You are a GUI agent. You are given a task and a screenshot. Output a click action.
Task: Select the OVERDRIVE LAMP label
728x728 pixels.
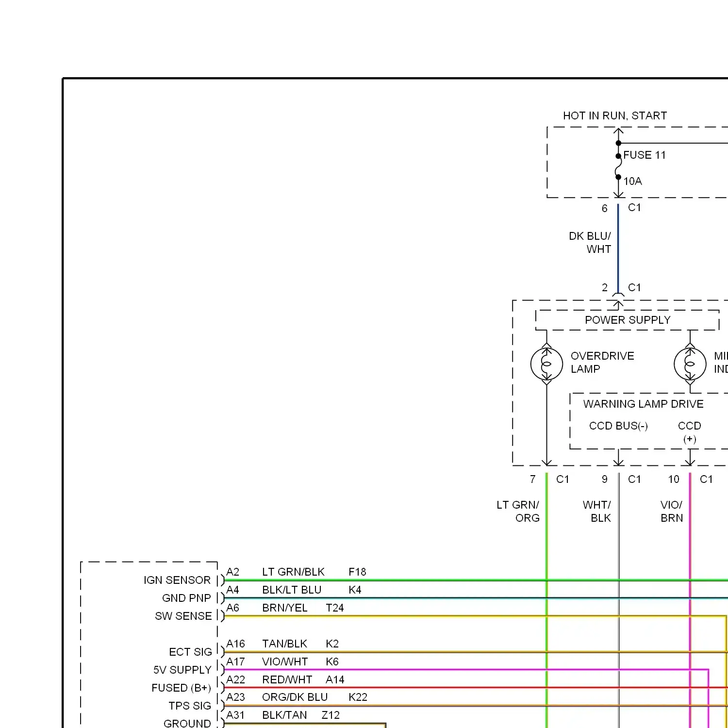tap(602, 363)
